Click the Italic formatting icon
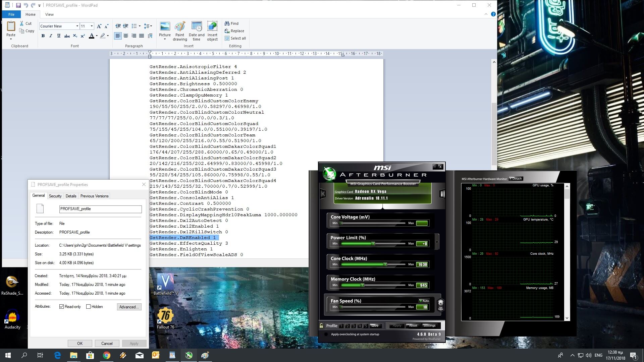This screenshot has width=644, height=362. [x=51, y=36]
